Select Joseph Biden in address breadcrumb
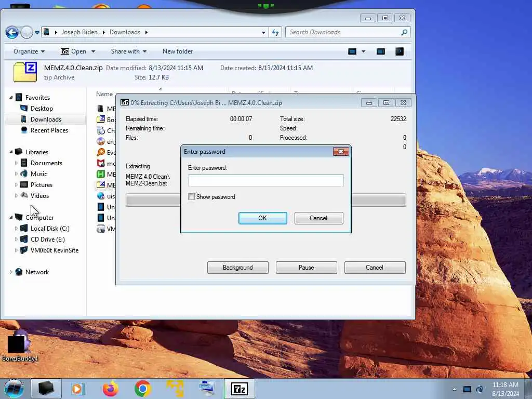This screenshot has height=399, width=532. click(79, 32)
